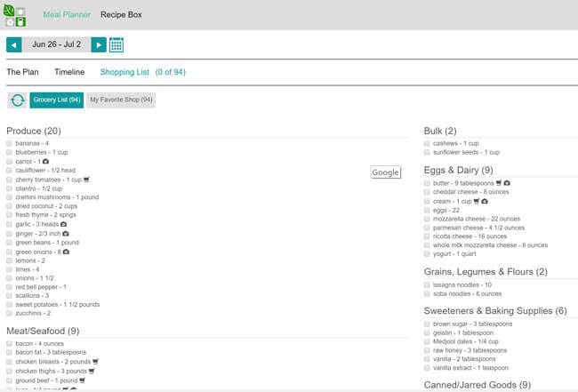Screen dimensions: 578x392
Task: Advance to next week with right arrow
Action: tap(99, 44)
